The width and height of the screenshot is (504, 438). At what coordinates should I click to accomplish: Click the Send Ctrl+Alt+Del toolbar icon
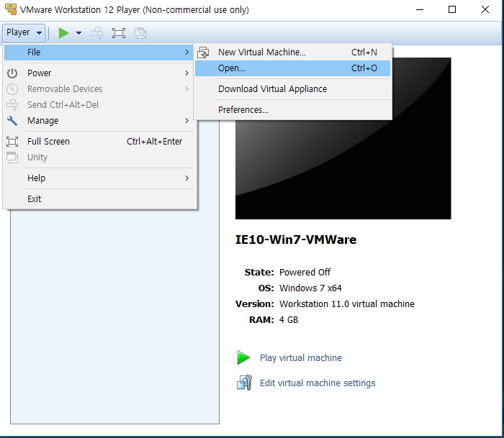click(97, 33)
